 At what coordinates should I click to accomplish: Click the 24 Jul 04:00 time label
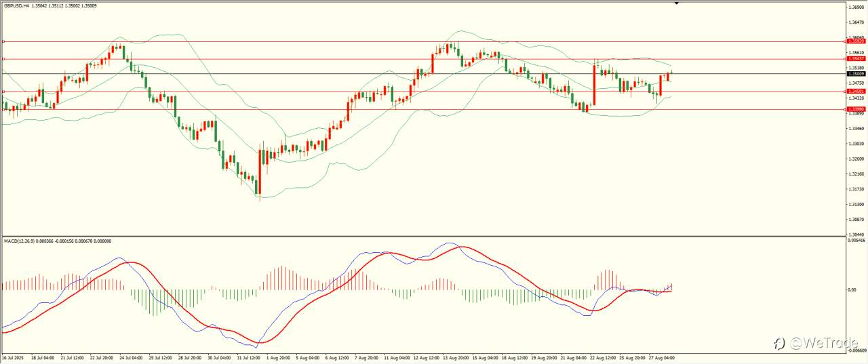[x=132, y=357]
